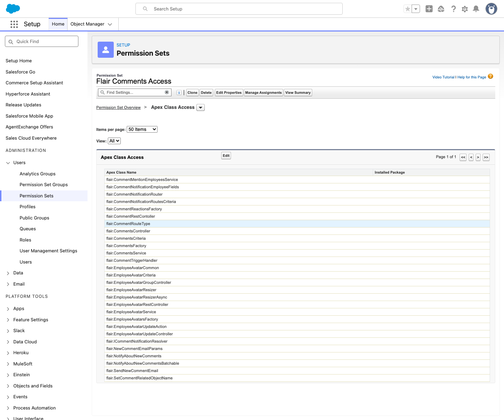Open the Apex Class Access section dropdown
This screenshot has height=420, width=504.
pyautogui.click(x=201, y=107)
